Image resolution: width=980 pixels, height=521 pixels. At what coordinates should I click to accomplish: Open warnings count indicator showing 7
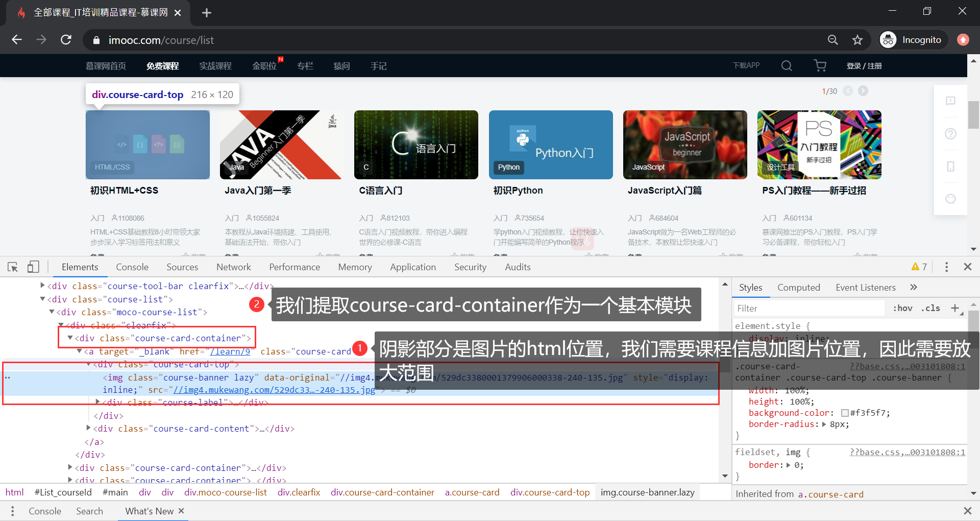(919, 267)
